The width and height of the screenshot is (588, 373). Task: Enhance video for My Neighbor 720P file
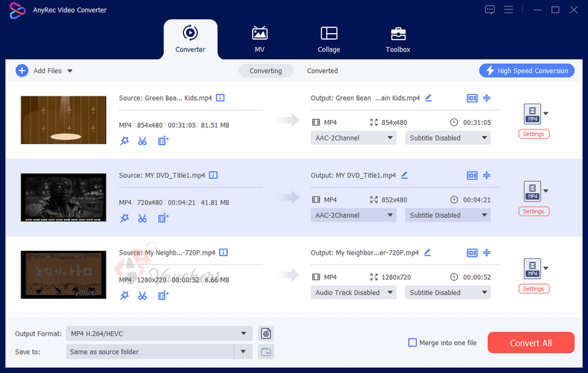pos(163,296)
